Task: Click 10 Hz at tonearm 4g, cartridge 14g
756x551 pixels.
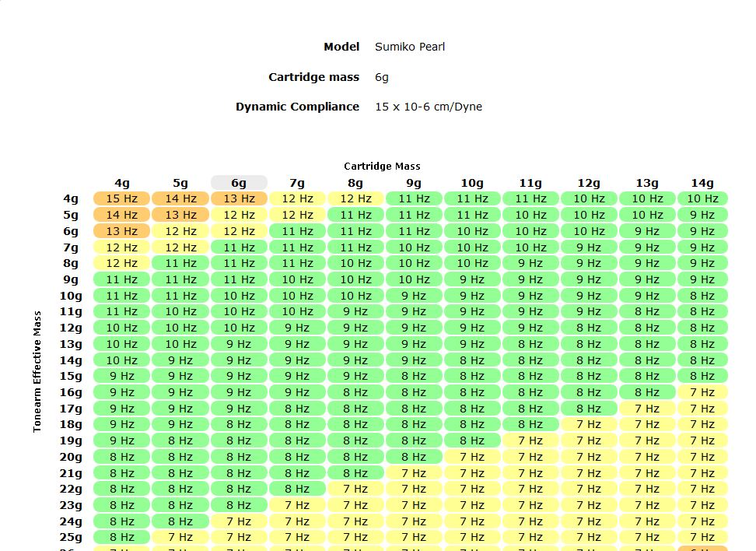Action: click(x=702, y=198)
